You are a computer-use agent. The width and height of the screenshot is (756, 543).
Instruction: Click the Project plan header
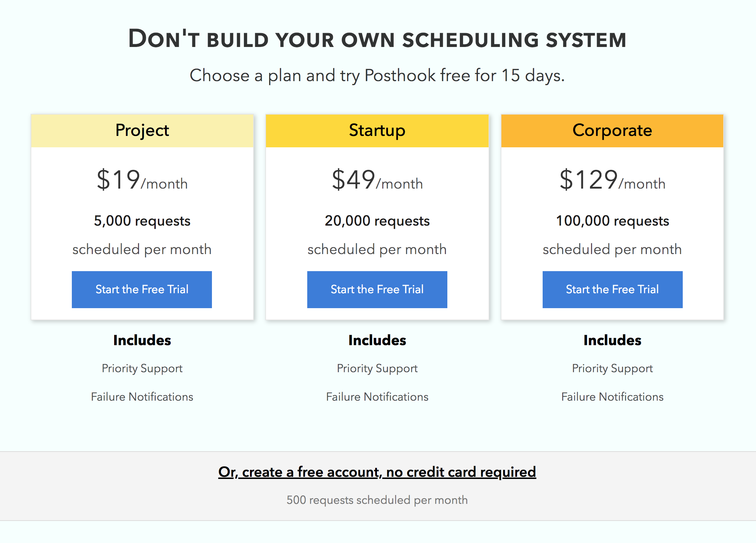[142, 130]
